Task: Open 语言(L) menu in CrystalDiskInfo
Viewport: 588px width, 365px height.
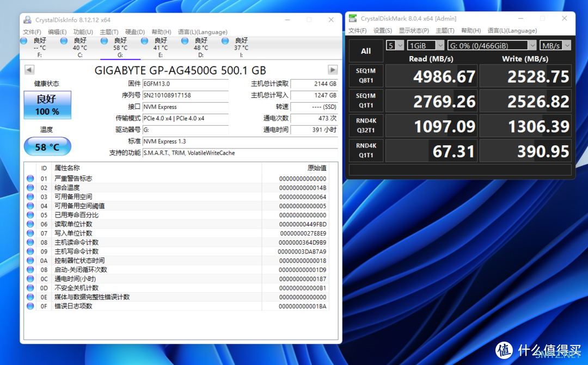Action: tap(203, 32)
